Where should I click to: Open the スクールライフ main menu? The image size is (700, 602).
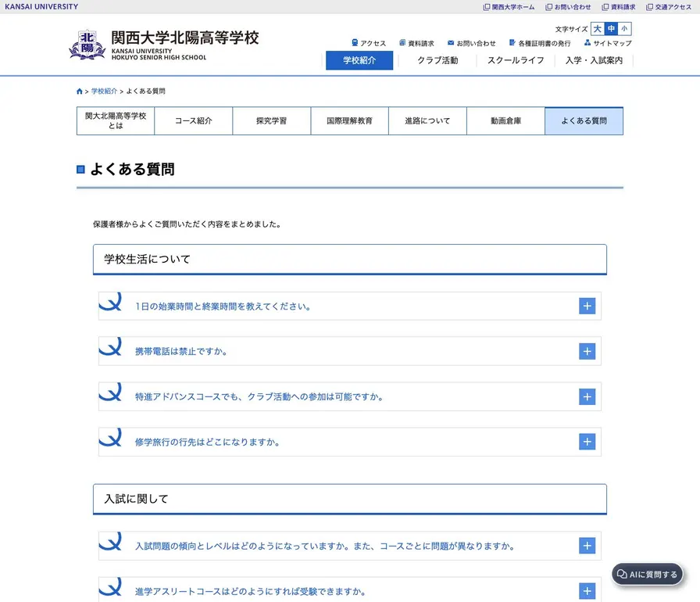pos(516,60)
